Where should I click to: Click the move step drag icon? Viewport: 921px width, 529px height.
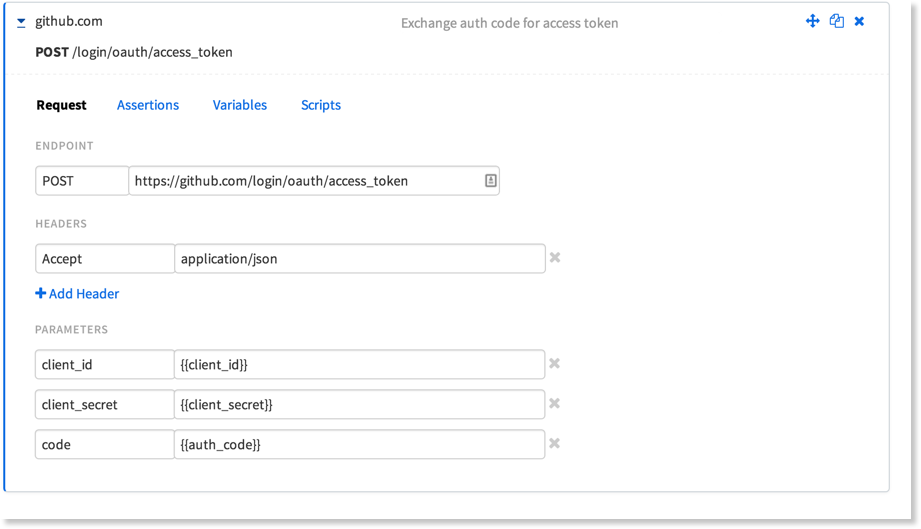pos(812,21)
